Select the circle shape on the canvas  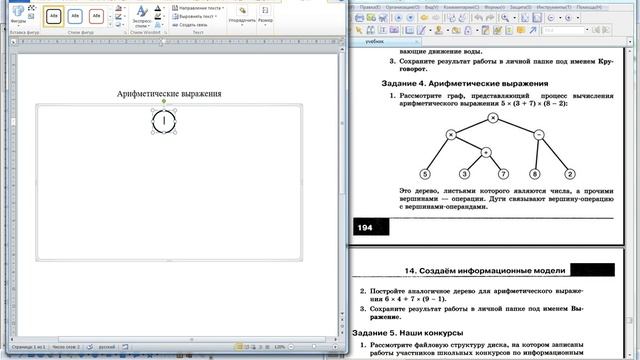[x=164, y=121]
